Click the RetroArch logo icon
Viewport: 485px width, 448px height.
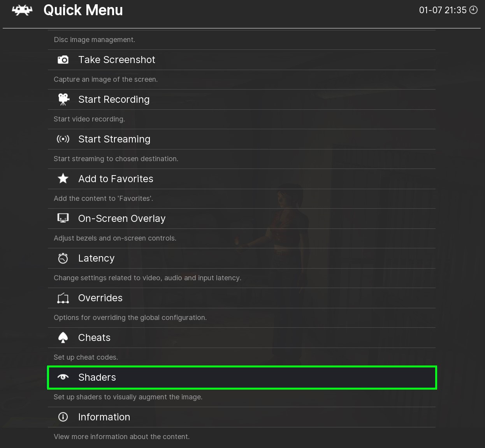click(x=22, y=10)
